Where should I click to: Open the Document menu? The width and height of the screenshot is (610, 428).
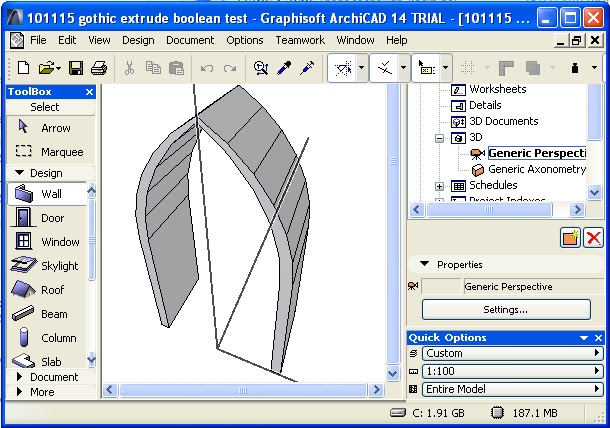click(190, 40)
